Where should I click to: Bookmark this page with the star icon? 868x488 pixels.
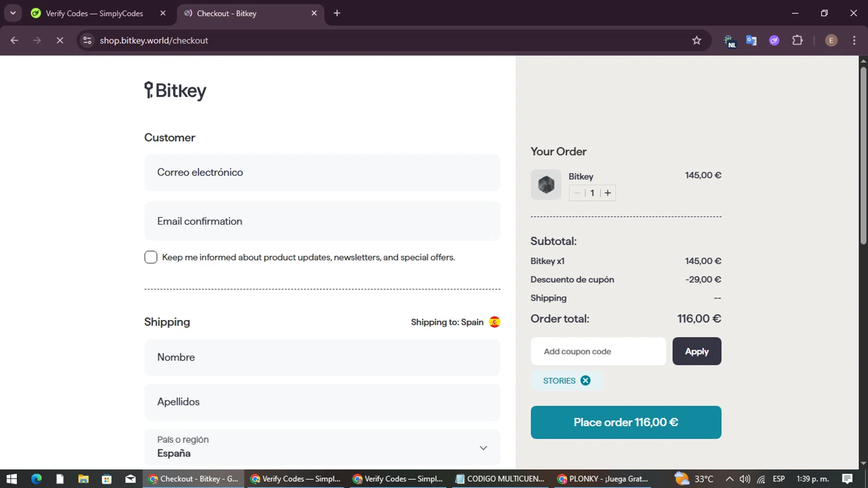[697, 41]
